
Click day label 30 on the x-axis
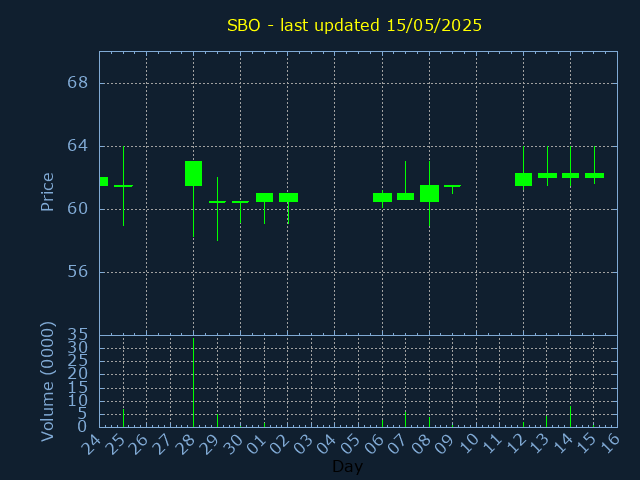[232, 444]
